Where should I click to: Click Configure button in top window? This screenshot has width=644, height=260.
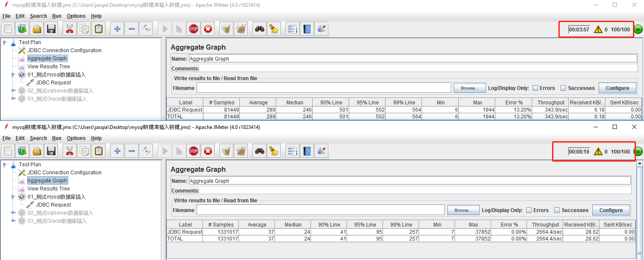[617, 88]
